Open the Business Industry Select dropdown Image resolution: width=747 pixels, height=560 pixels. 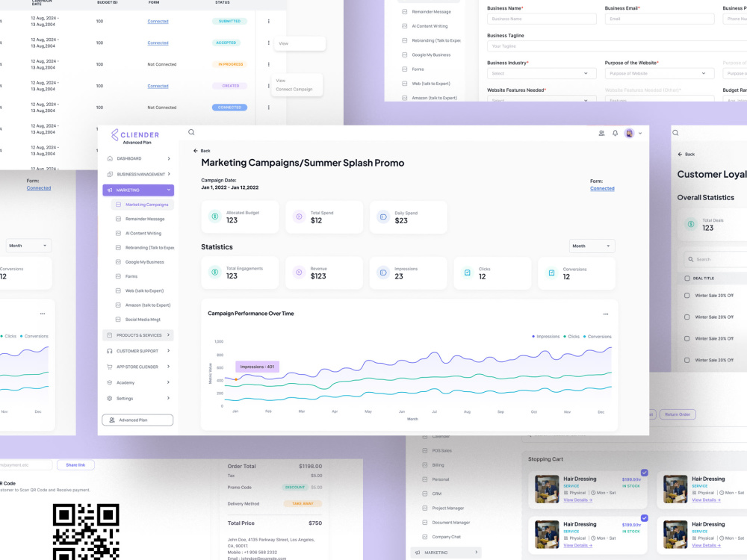[542, 73]
